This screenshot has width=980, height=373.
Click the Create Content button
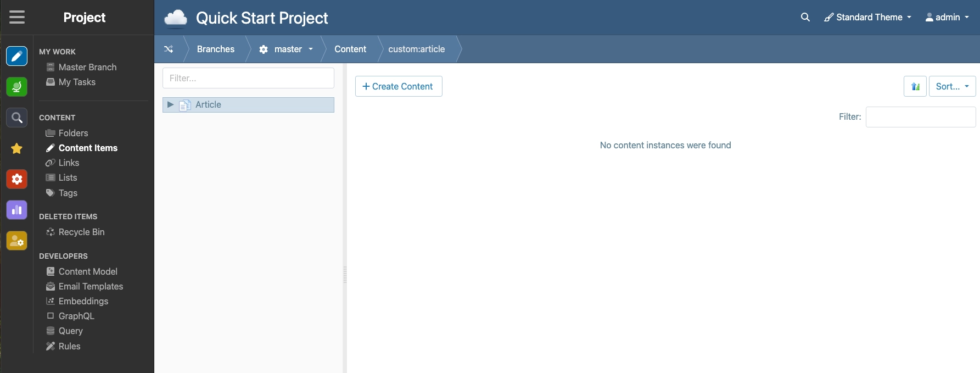(399, 86)
